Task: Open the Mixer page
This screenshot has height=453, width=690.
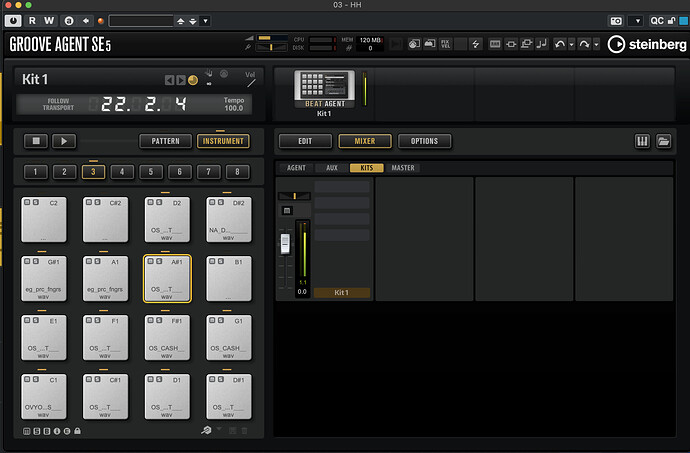Action: click(x=365, y=141)
